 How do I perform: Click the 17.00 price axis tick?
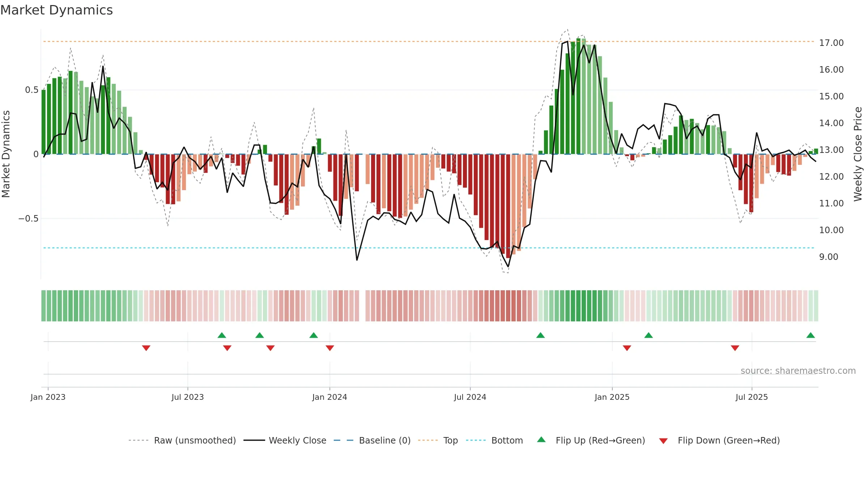tap(831, 43)
